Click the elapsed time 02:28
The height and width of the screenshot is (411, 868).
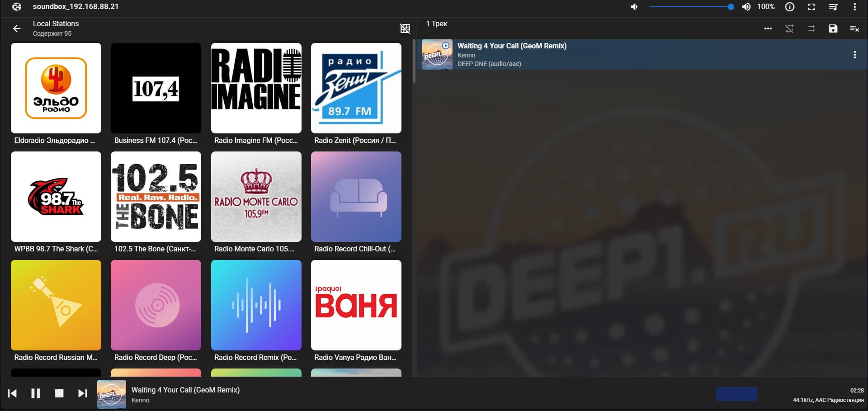click(857, 391)
